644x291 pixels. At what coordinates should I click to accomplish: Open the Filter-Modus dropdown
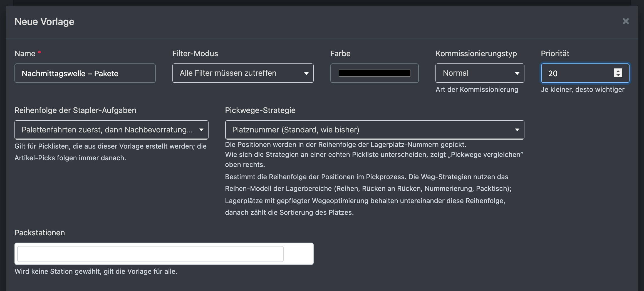tap(243, 73)
